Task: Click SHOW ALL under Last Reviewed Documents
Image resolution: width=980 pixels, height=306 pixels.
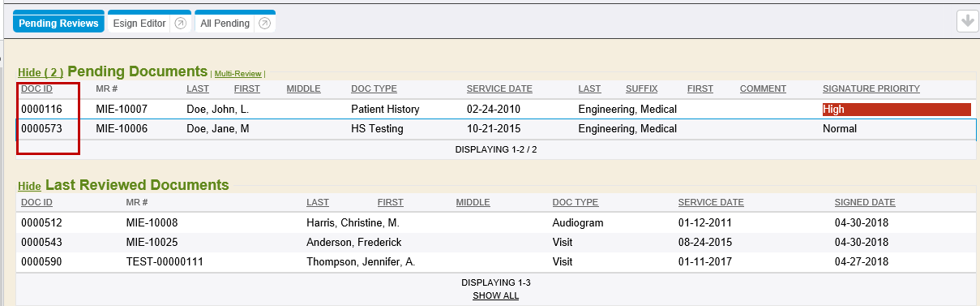Action: (495, 295)
